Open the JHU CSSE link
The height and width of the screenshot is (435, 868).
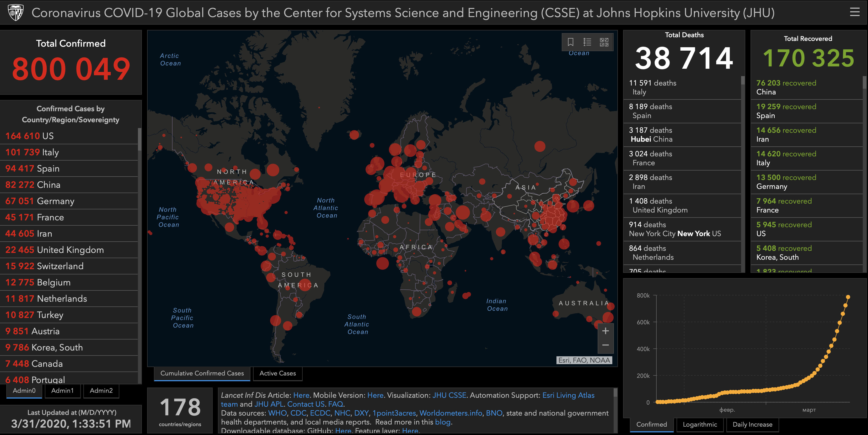point(449,395)
